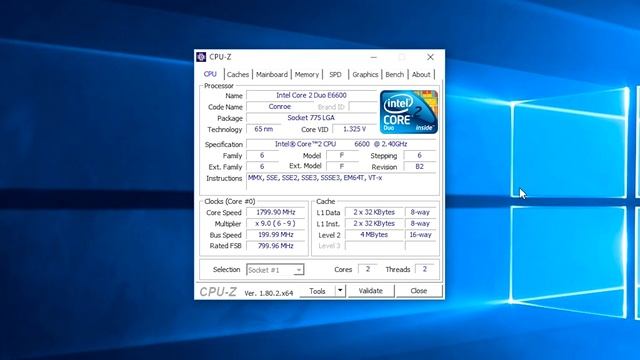Click the Level 2 16-way value
The image size is (640, 360).
tap(420, 235)
